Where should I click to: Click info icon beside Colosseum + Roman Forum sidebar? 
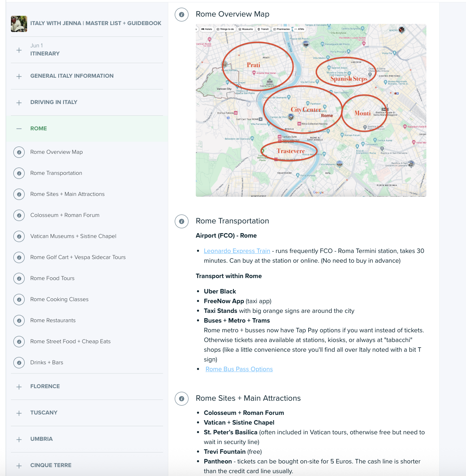pos(19,215)
